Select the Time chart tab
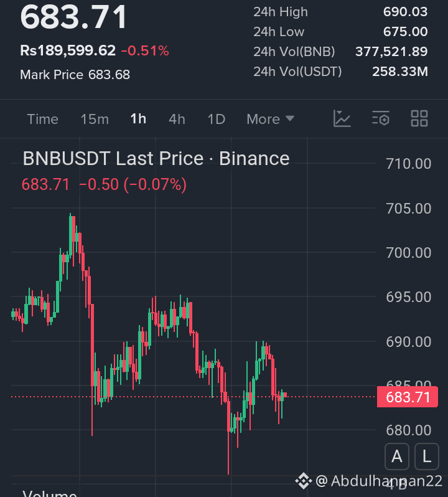448x497 pixels. point(43,119)
